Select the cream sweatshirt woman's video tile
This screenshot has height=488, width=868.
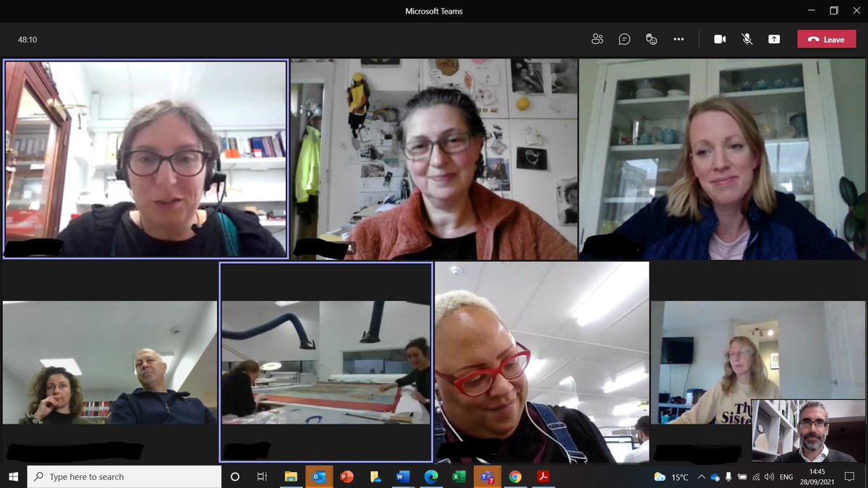(700, 362)
